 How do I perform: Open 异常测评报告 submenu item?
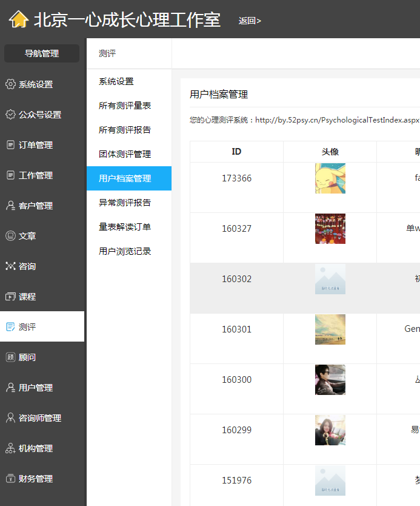[125, 203]
